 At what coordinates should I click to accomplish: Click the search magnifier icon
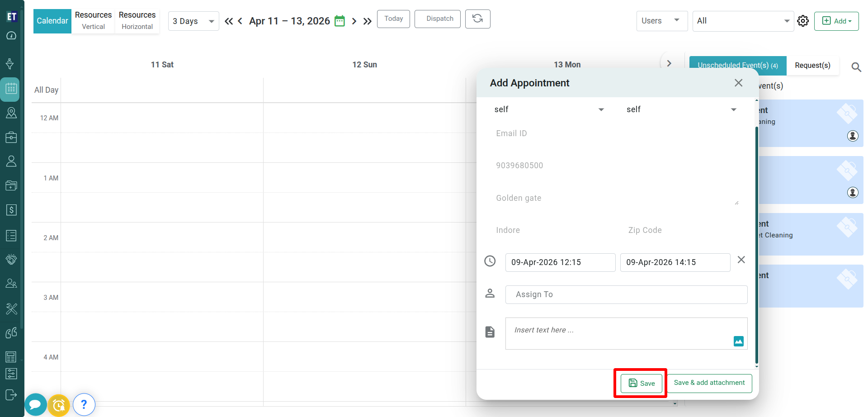[856, 67]
